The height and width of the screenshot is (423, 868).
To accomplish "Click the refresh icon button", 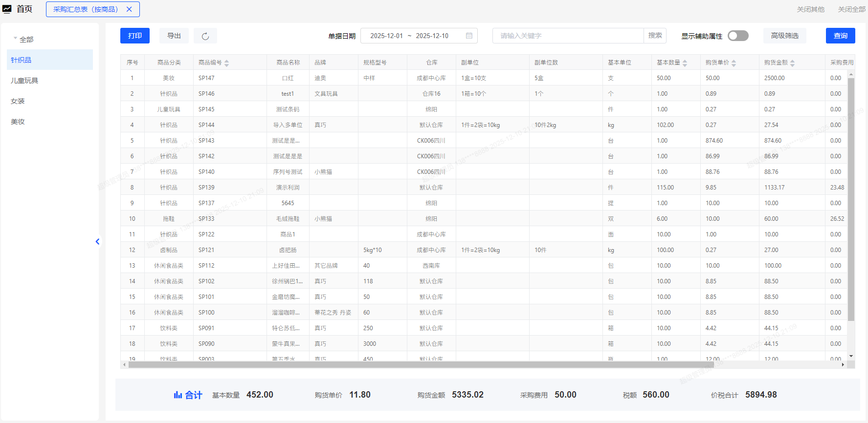I will coord(205,36).
